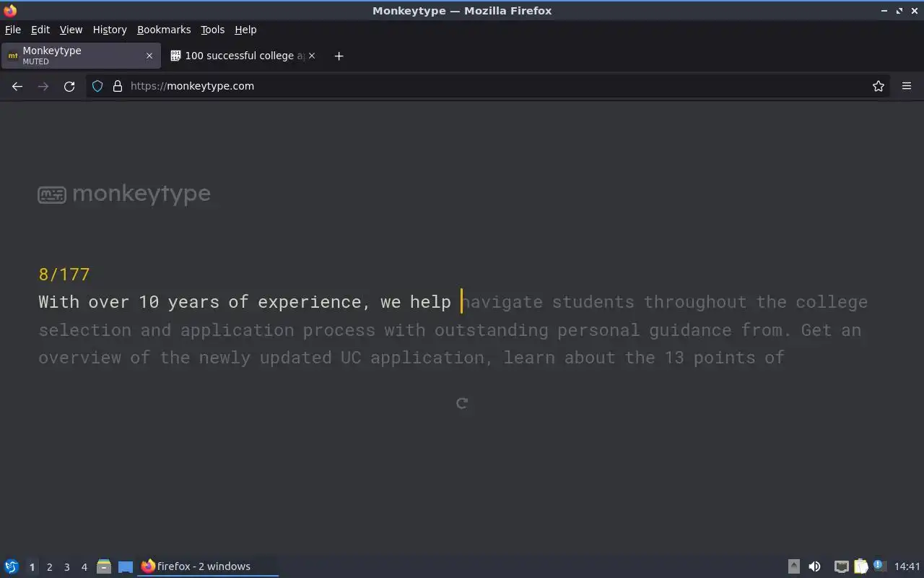924x578 pixels.
Task: Open the View menu
Action: [71, 30]
